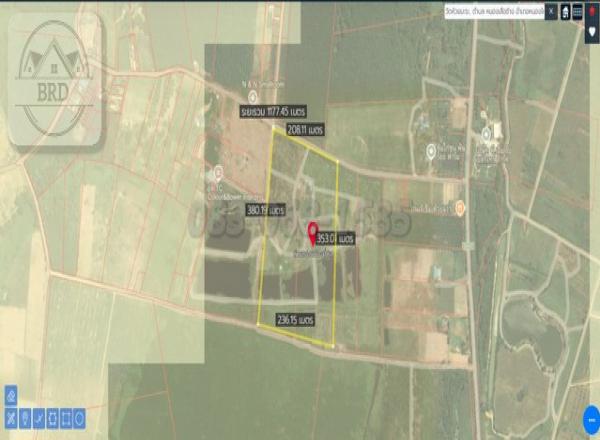
Task: Click the 236.15 เมตร distance label
Action: click(x=295, y=319)
